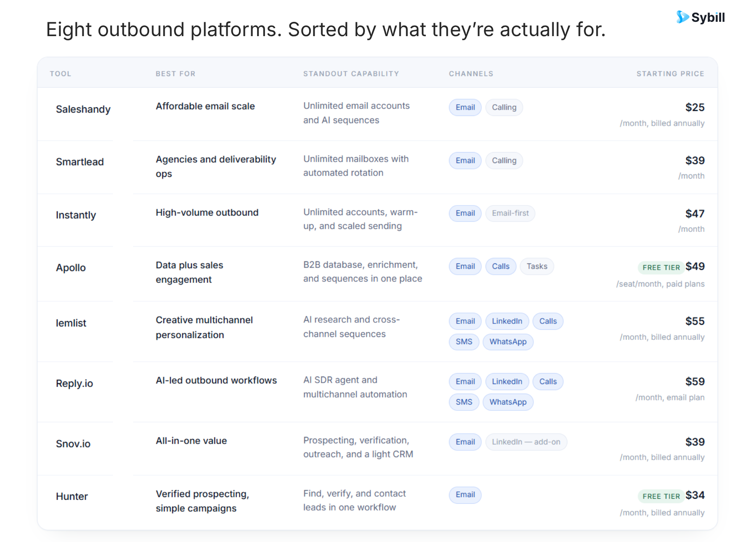Click the WhatsApp tag in Reply.io row

(x=508, y=402)
